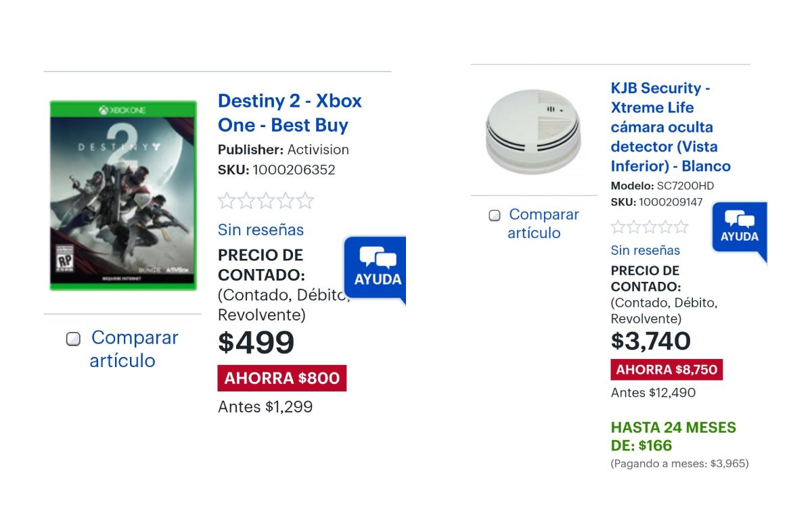Click Sin reseñas for the KJB camera
Image resolution: width=812 pixels, height=505 pixels.
click(645, 250)
